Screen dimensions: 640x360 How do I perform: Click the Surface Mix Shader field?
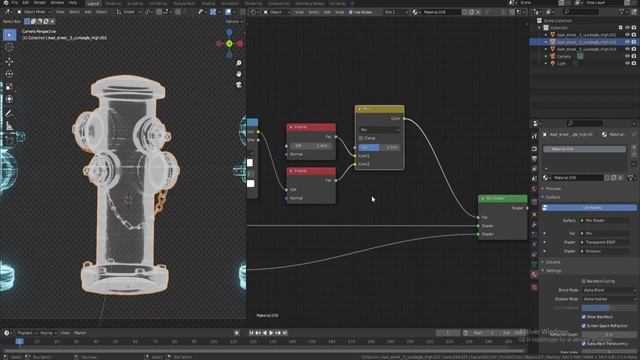(605, 221)
